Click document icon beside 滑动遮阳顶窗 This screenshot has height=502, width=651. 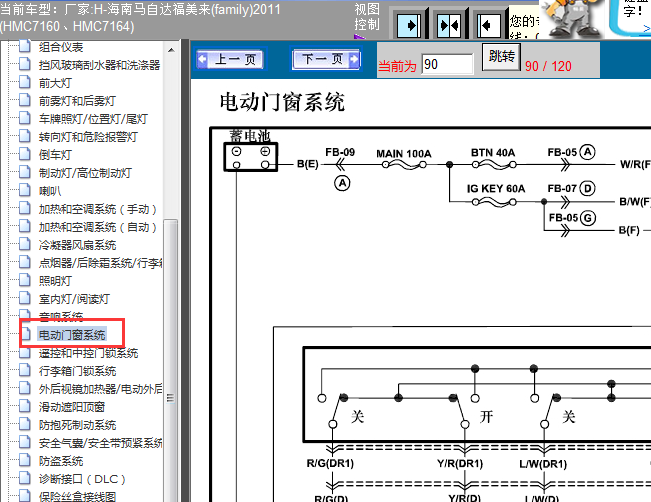click(x=25, y=406)
